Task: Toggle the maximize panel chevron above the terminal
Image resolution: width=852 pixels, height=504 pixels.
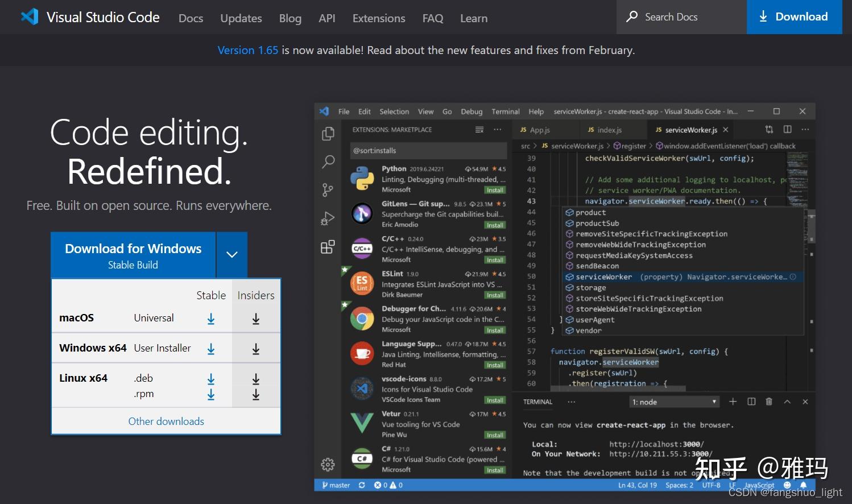Action: [787, 402]
